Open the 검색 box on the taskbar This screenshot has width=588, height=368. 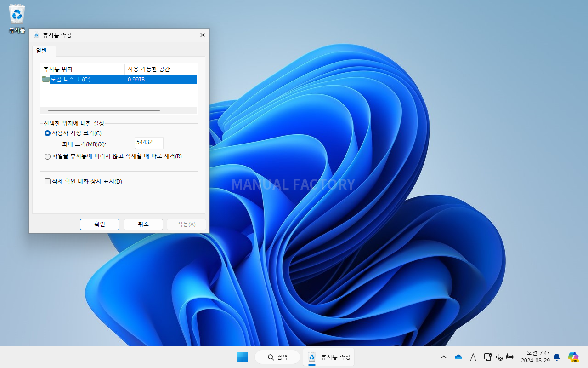[x=277, y=357]
